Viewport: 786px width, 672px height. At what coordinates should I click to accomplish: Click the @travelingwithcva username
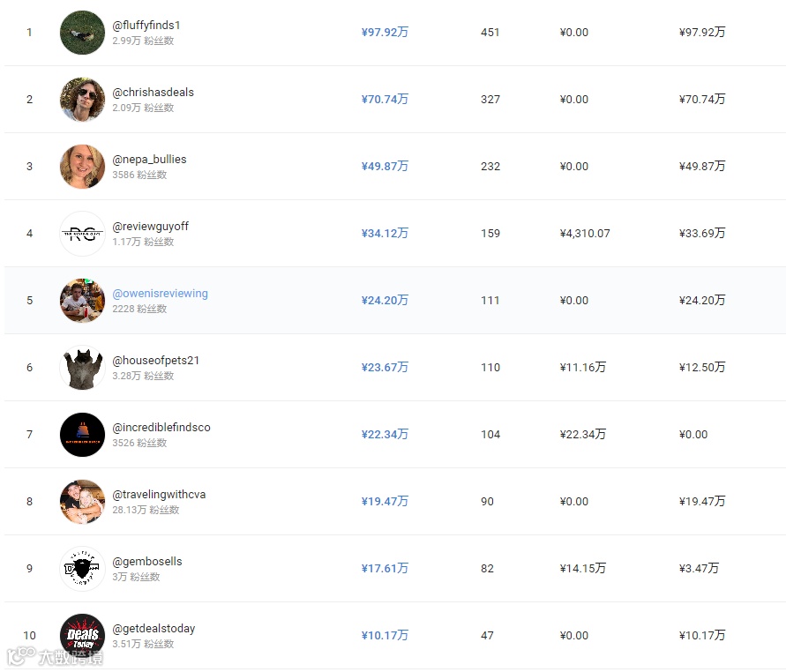[x=159, y=495]
